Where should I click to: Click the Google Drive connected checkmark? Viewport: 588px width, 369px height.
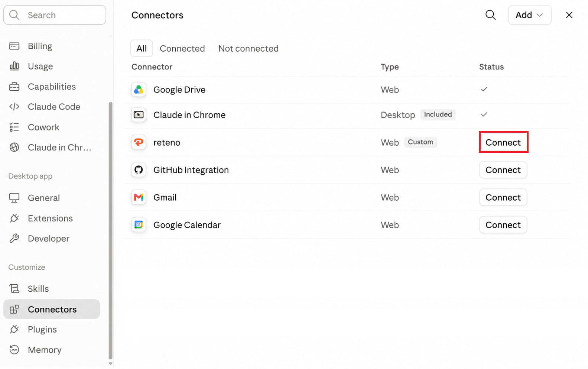click(x=484, y=89)
